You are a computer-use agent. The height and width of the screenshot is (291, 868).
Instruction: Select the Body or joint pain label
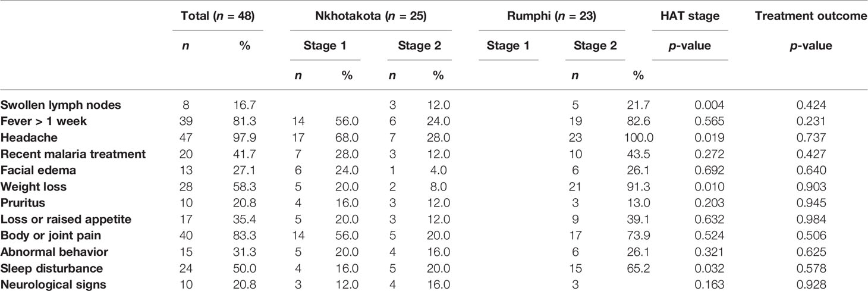(x=55, y=236)
